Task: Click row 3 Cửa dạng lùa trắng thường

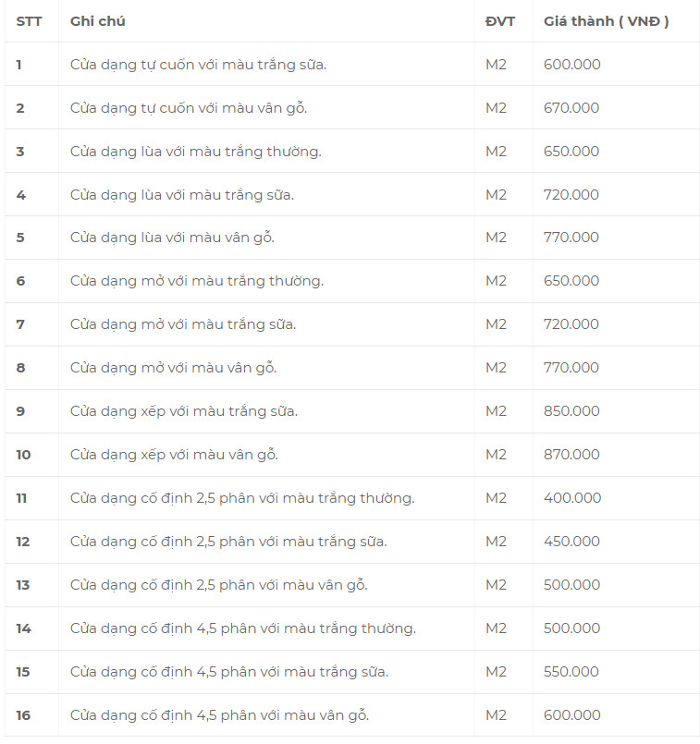Action: coord(352,151)
